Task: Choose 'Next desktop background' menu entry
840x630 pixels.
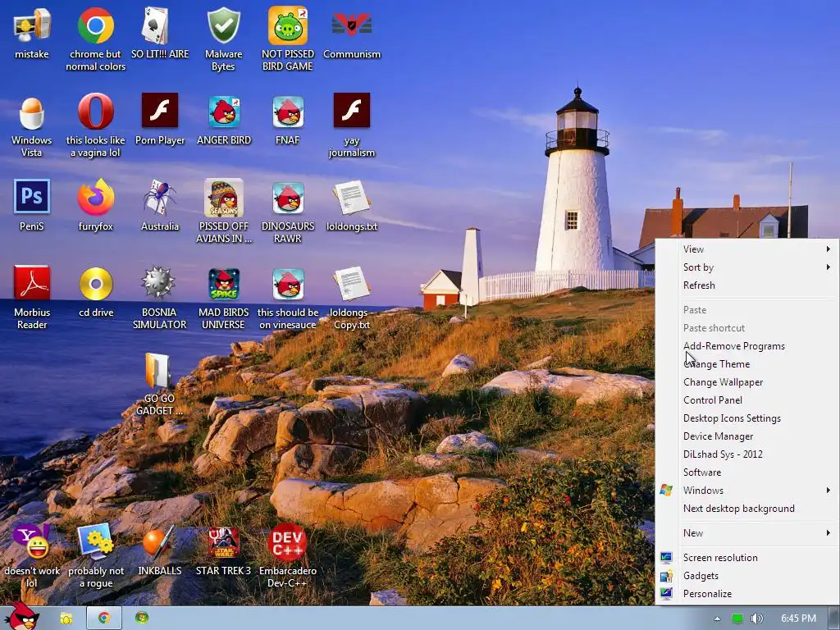Action: pyautogui.click(x=746, y=509)
